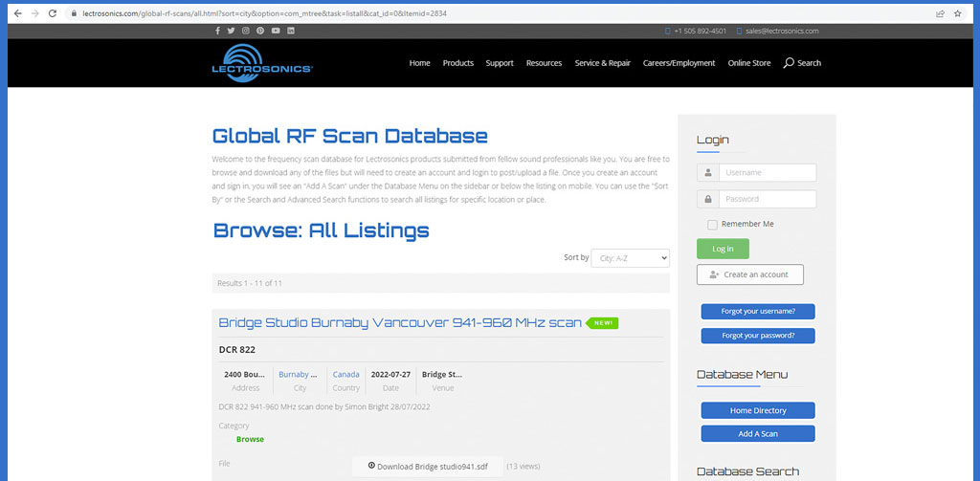Click Forgot your username? button
The image size is (980, 481).
coord(758,311)
